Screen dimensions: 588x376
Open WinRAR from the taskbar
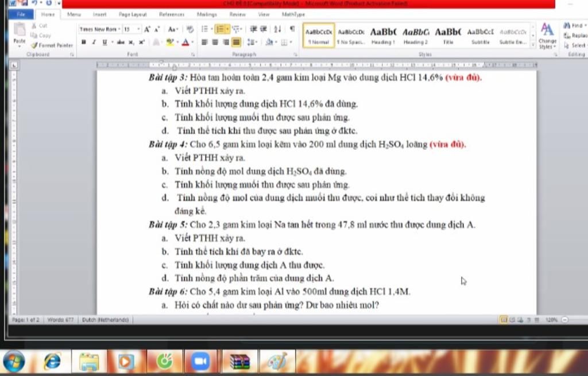coord(239,362)
